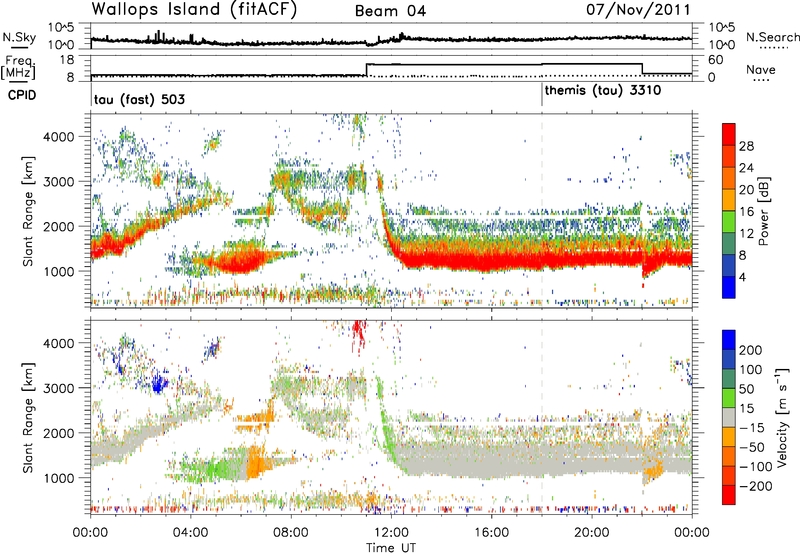Click the 'Time UT' axis title

point(391,548)
